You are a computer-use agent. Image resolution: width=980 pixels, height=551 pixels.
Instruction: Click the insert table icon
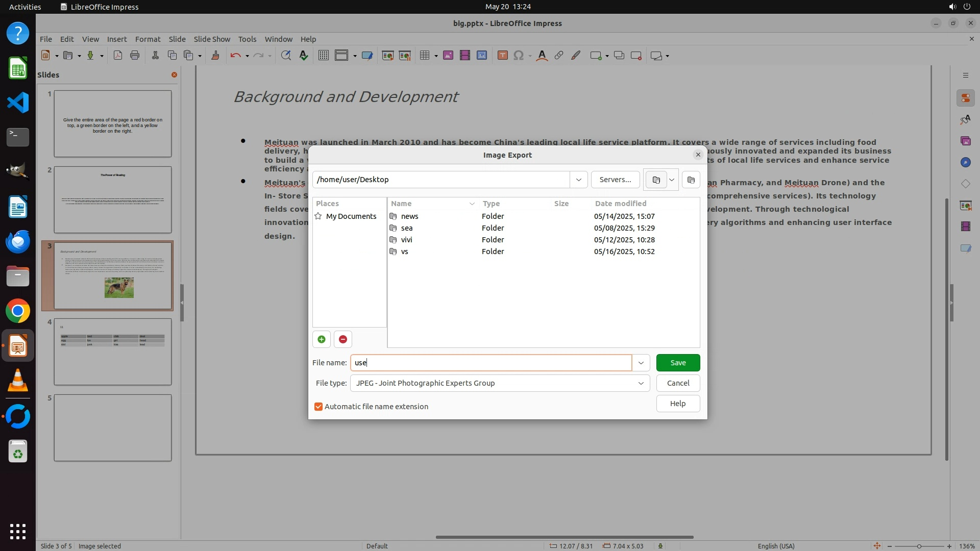coord(424,56)
